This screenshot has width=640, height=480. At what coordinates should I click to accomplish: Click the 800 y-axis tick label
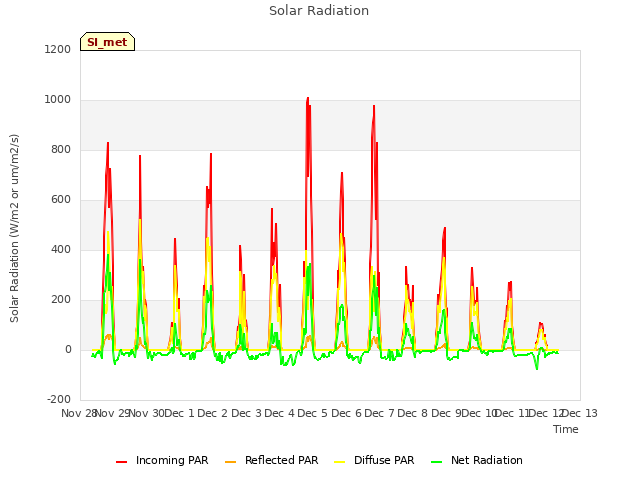tap(61, 149)
